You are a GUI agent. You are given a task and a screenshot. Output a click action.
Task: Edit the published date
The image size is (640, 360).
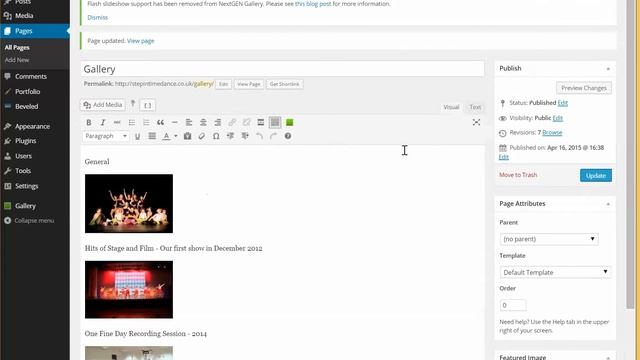coord(504,157)
